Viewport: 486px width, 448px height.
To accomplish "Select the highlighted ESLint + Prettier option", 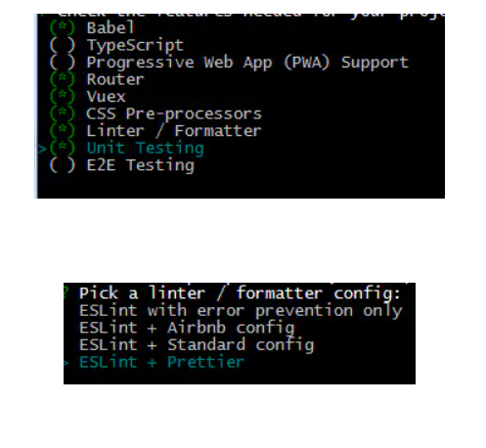I will 161,362.
